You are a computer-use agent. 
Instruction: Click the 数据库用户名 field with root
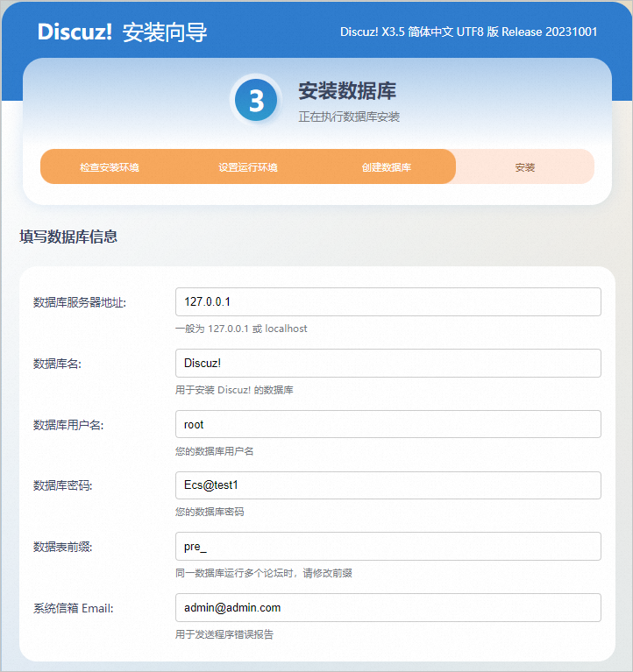point(388,424)
